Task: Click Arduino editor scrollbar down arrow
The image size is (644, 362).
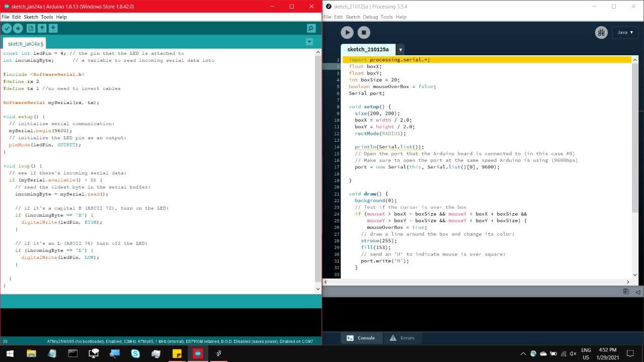Action: point(317,290)
